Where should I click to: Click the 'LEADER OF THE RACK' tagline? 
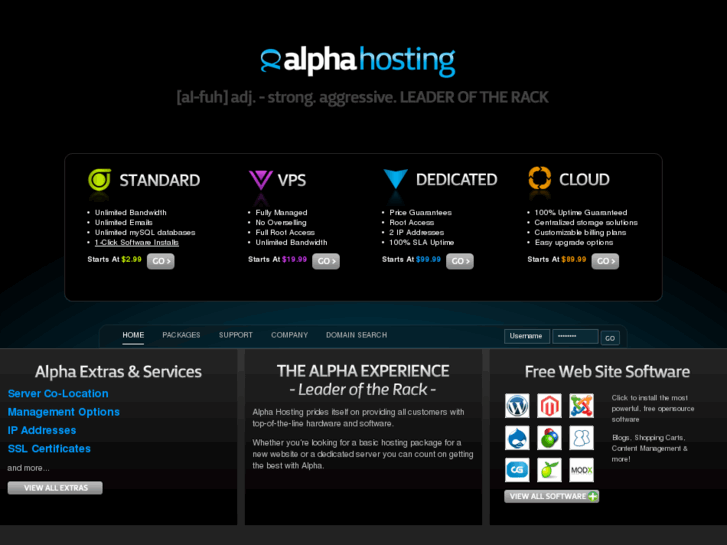point(474,97)
